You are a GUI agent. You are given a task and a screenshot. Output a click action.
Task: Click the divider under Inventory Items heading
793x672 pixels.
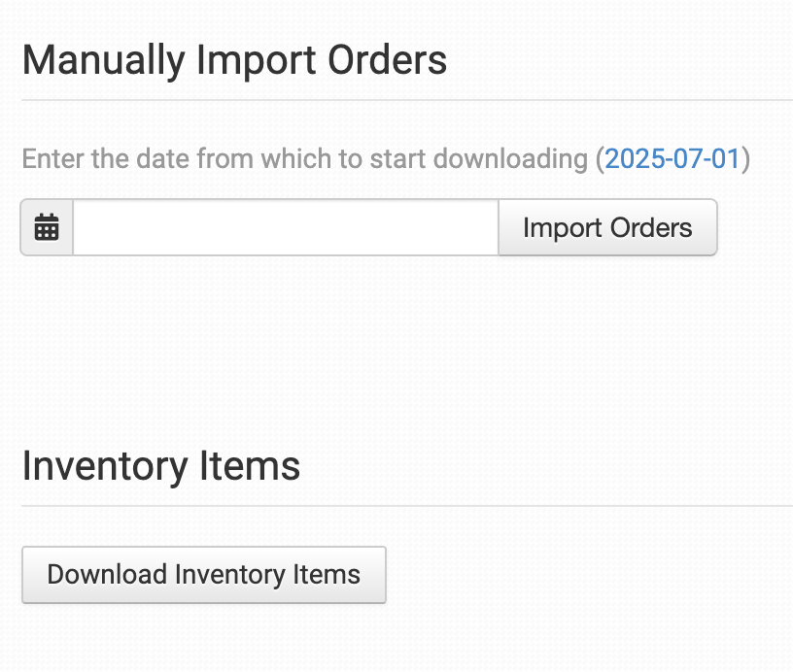407,505
